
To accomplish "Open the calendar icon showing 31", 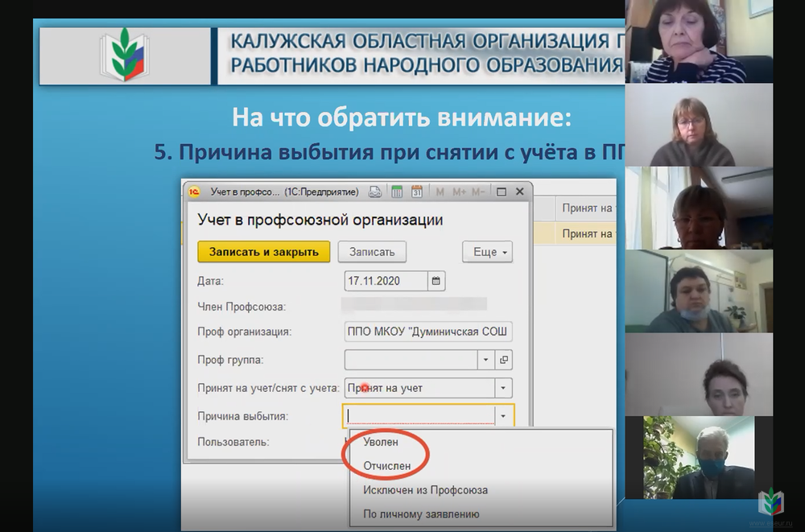I will (416, 192).
